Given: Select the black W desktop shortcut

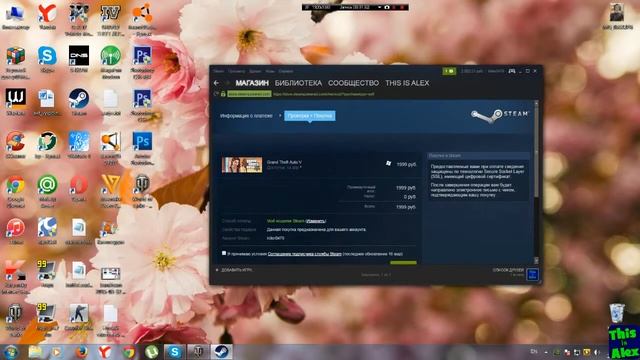Looking at the screenshot, I should [16, 102].
